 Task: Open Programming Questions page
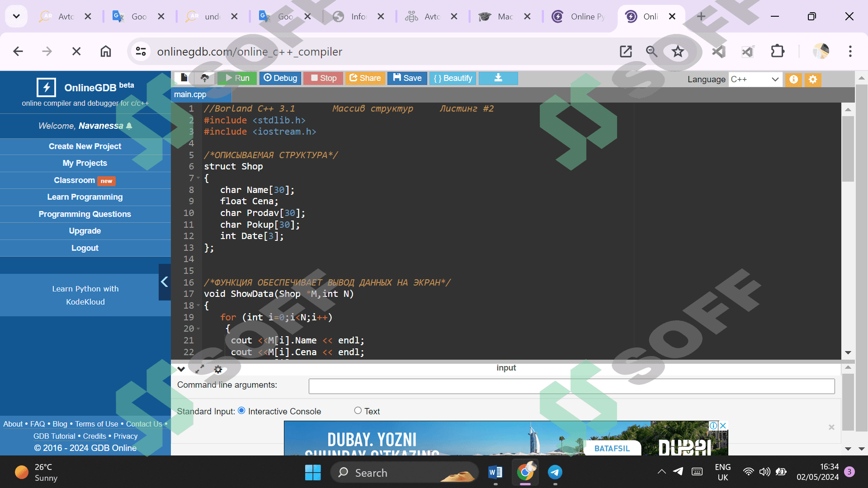coord(85,214)
